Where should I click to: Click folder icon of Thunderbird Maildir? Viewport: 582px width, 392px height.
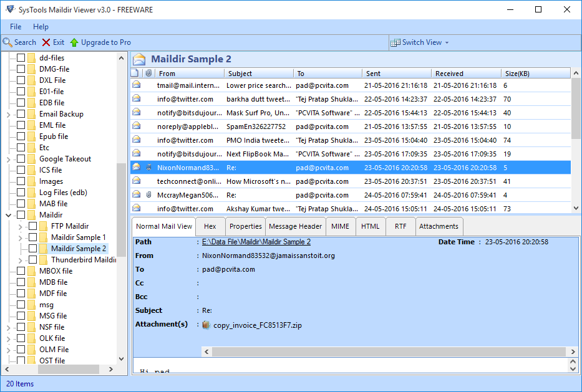pos(44,260)
